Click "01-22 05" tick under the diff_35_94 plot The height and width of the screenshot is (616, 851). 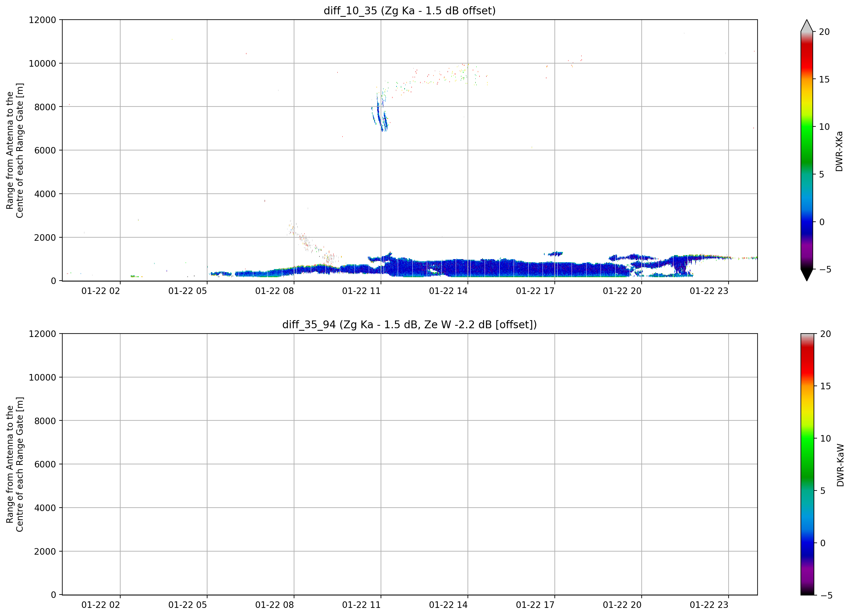(x=188, y=605)
